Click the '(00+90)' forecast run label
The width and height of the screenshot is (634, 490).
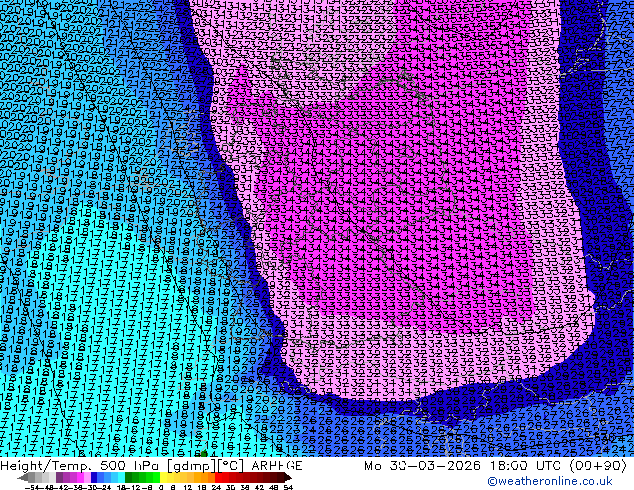(598, 466)
